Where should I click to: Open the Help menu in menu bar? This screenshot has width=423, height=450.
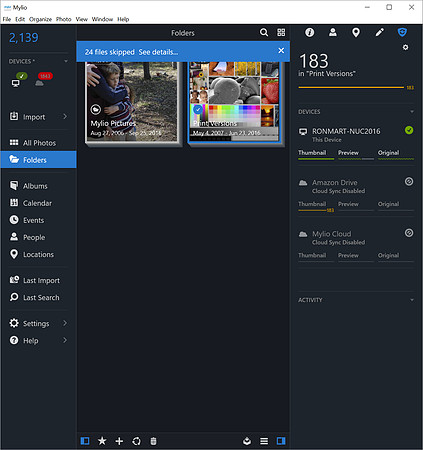[x=123, y=19]
